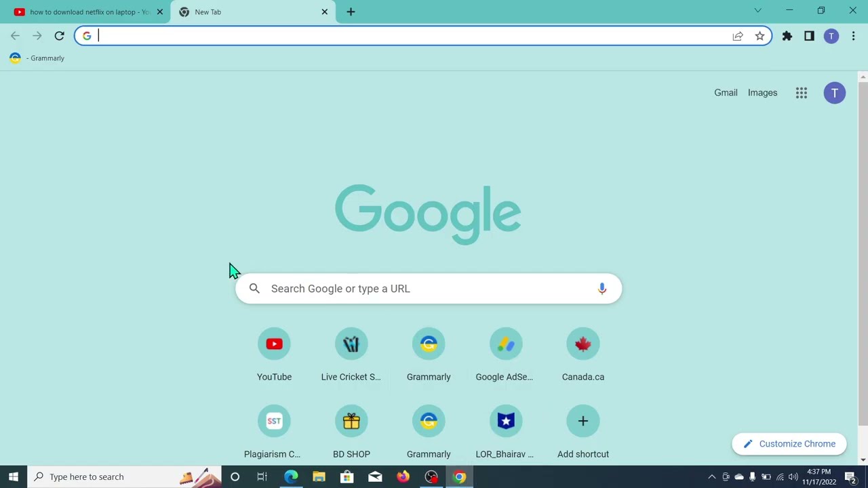Viewport: 868px width, 488px height.
Task: Open the Extensions puzzle icon
Action: [787, 36]
